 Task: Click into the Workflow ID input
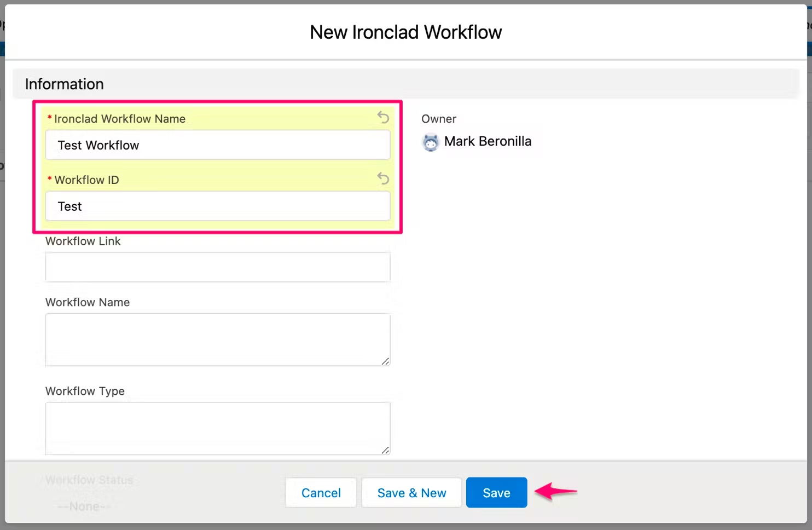tap(217, 206)
